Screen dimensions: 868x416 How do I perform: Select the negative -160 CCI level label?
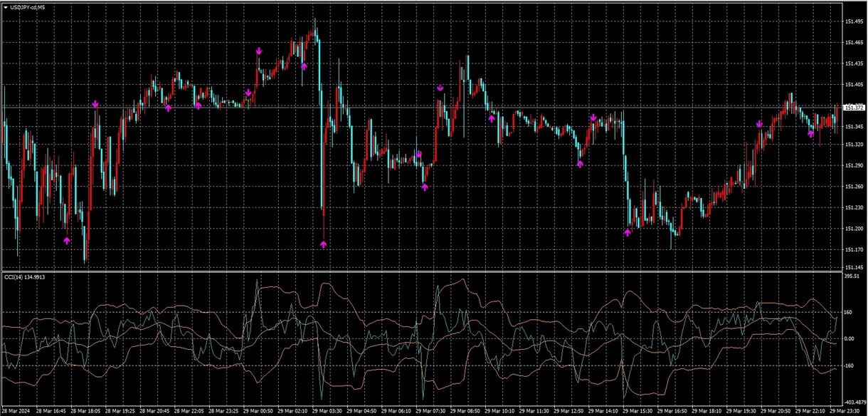click(x=850, y=365)
